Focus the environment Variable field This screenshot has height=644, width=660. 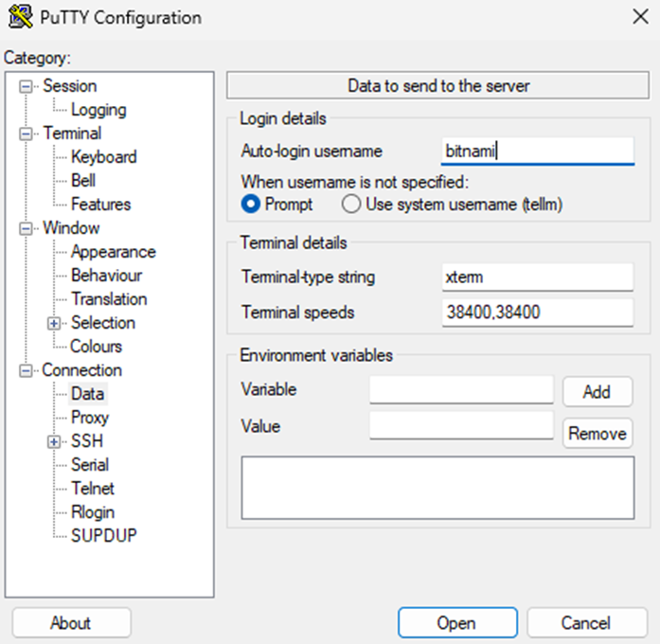point(461,390)
